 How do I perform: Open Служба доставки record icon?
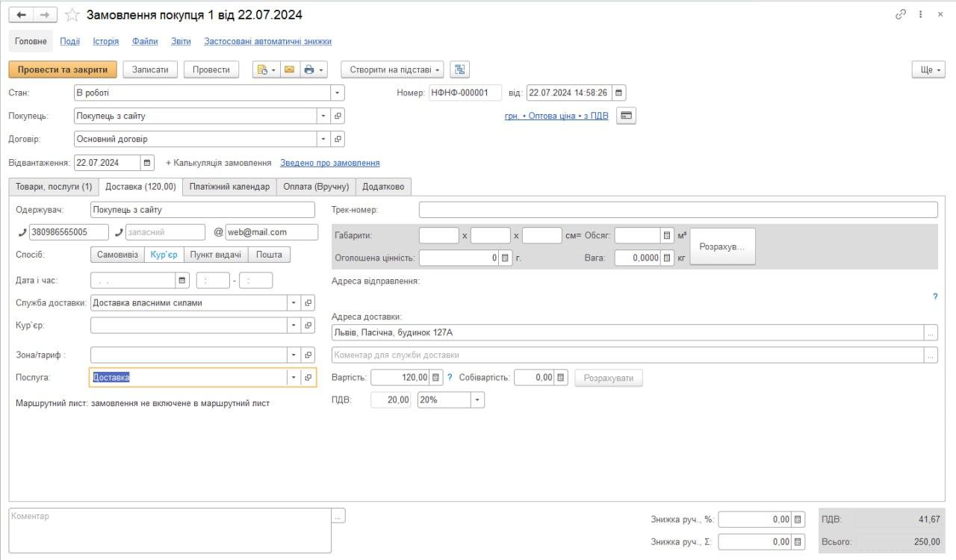pyautogui.click(x=308, y=303)
